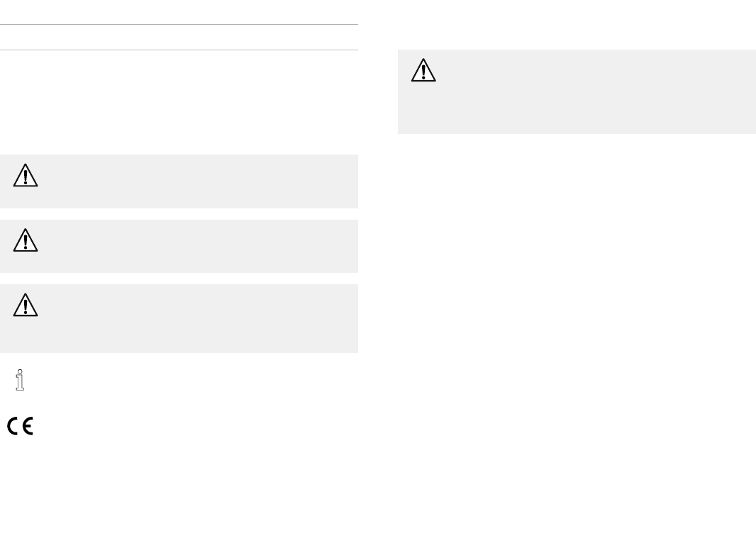Click the white gap between middle and bottom warning boxes
This screenshot has height=555, width=756.
pos(177,279)
